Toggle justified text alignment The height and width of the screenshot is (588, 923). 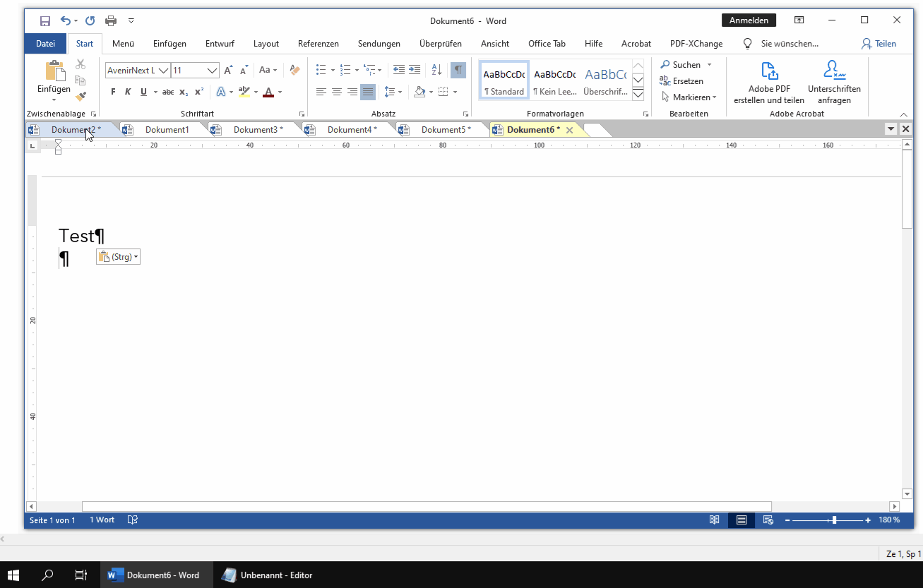pyautogui.click(x=367, y=92)
